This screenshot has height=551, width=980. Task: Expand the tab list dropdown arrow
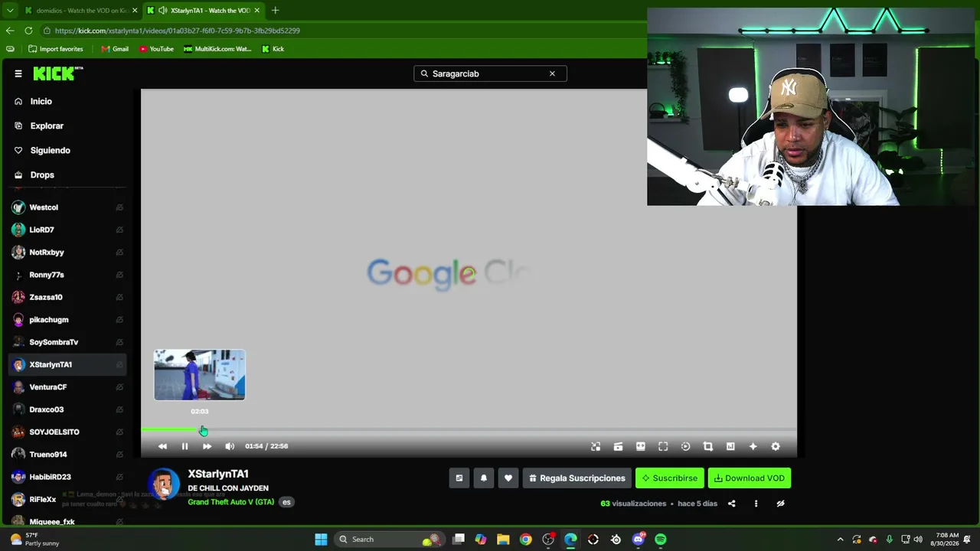[x=10, y=11]
